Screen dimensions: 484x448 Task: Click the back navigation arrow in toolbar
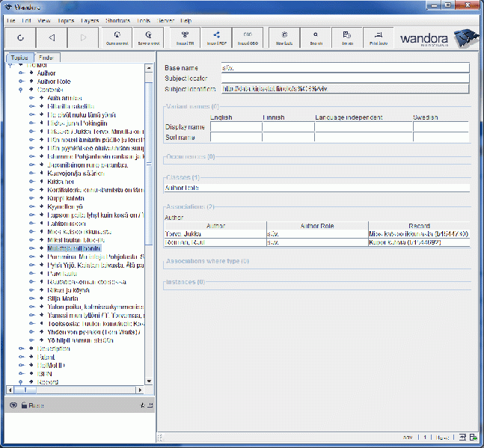click(52, 37)
